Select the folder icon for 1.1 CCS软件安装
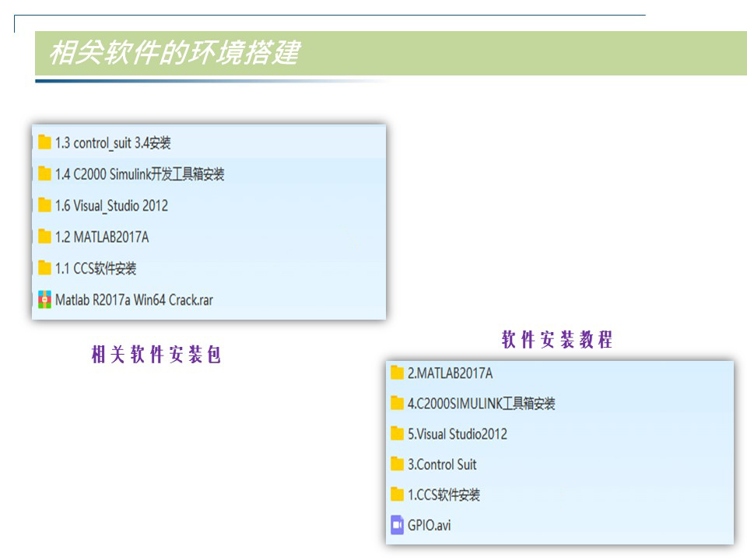 (44, 268)
